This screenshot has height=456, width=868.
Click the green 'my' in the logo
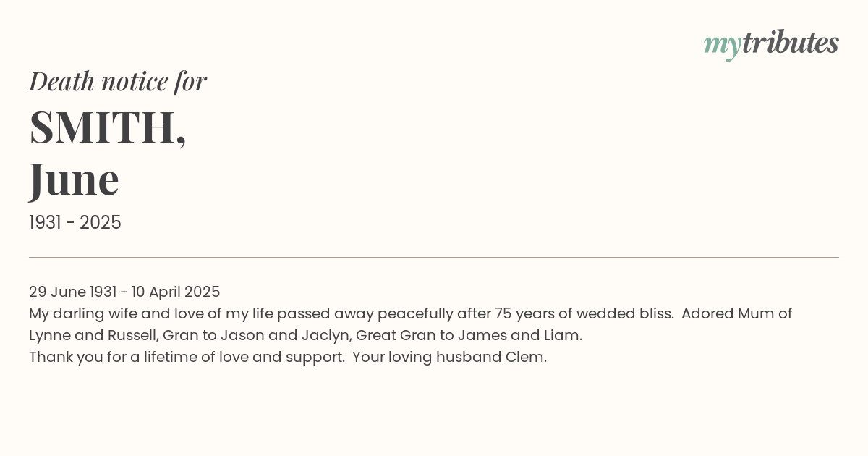click(723, 46)
